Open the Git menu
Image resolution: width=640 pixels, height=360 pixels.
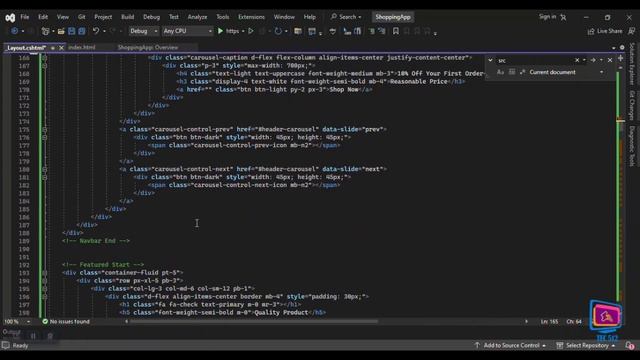[82, 17]
